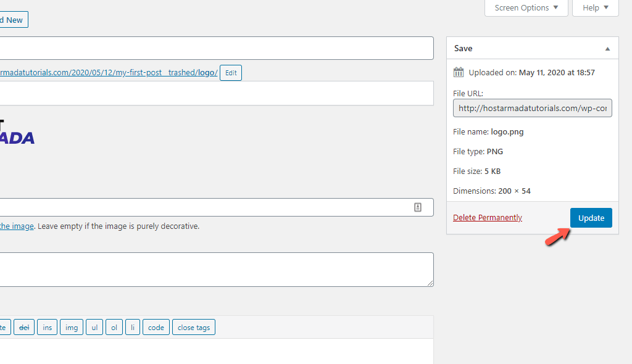
Task: Click the close tags button
Action: (194, 328)
